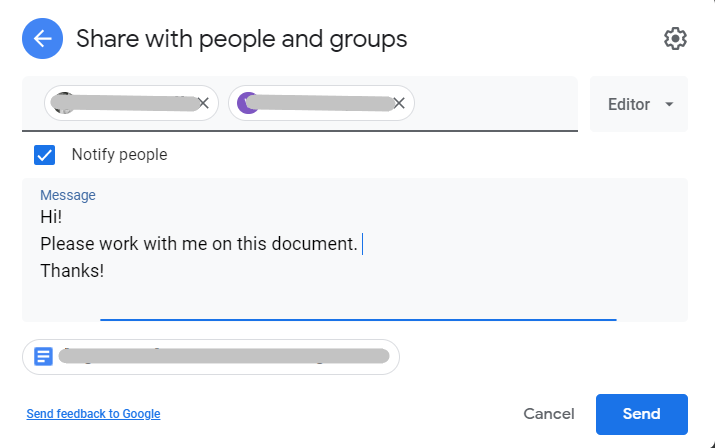This screenshot has height=448, width=715.
Task: Place cursor at end of "Hi!" line
Action: 64,217
